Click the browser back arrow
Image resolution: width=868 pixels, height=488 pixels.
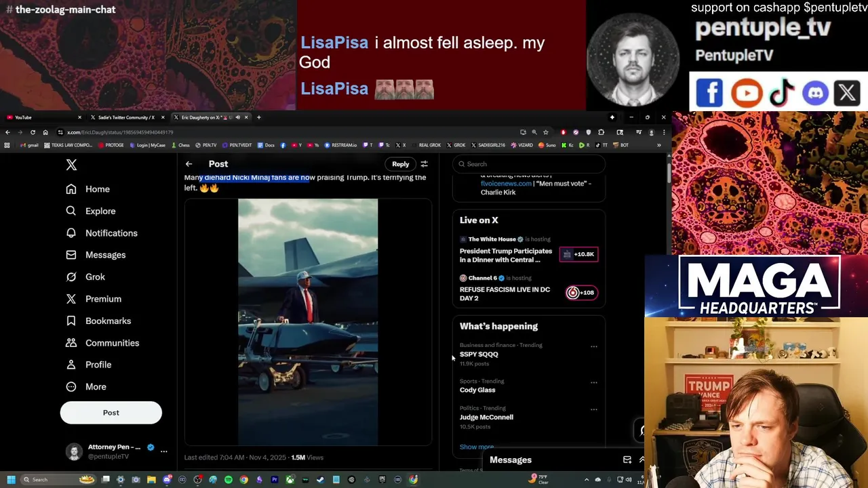coord(7,132)
